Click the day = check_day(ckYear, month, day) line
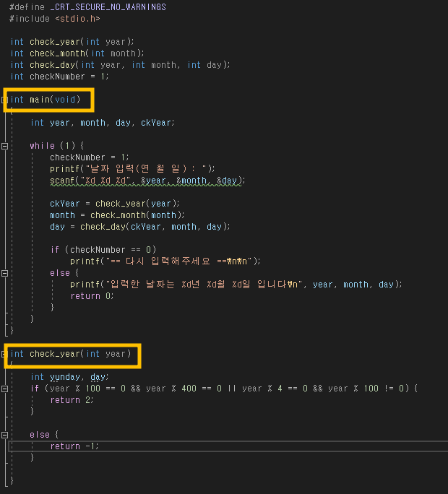448x494 pixels. pyautogui.click(x=140, y=227)
